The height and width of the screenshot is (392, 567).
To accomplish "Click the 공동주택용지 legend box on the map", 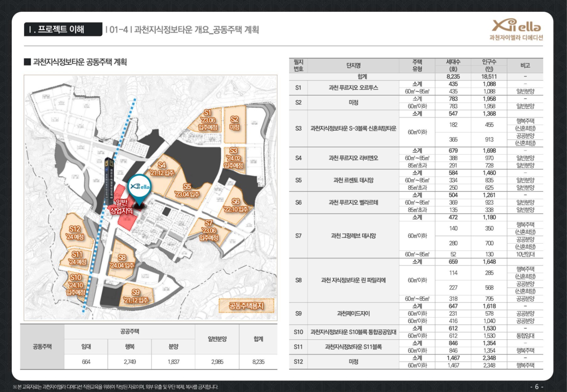I will [246, 306].
